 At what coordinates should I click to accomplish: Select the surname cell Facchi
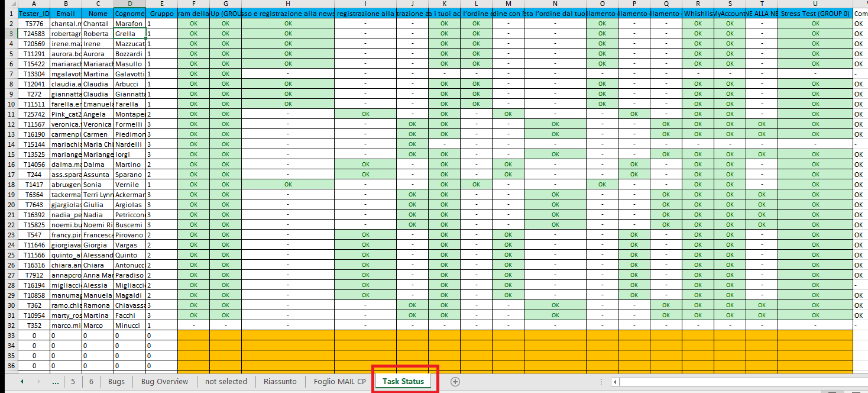tap(129, 315)
